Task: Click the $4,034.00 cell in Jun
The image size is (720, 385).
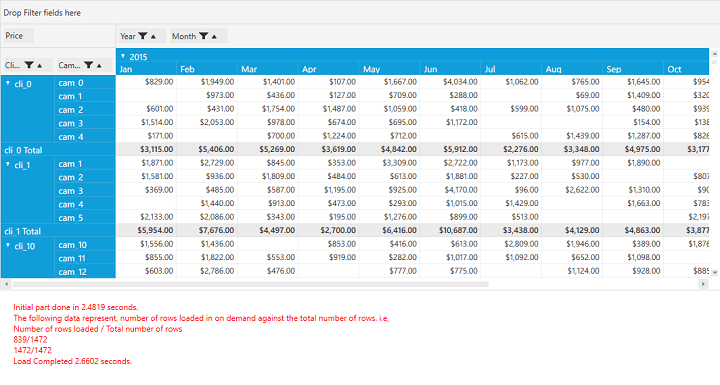Action: 450,82
